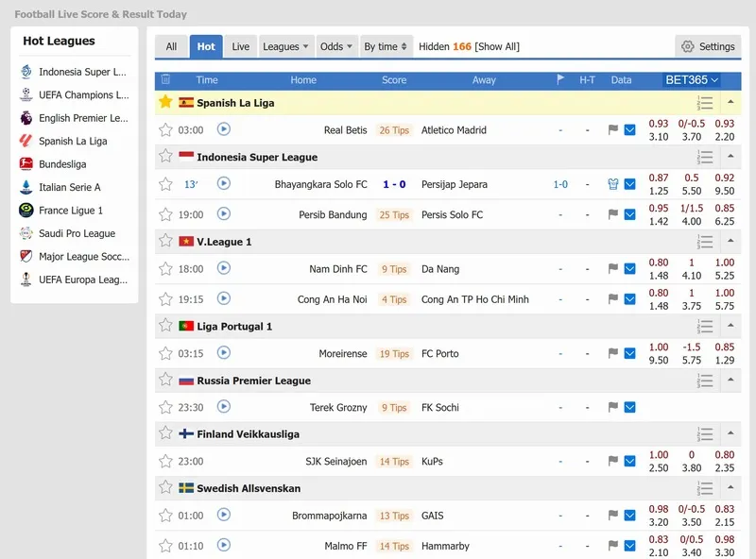Click play icon for Terek Grozny match

click(x=224, y=407)
